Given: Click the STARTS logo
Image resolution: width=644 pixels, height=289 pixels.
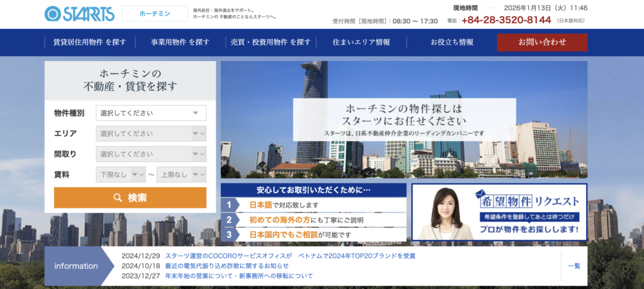Looking at the screenshot, I should [80, 14].
